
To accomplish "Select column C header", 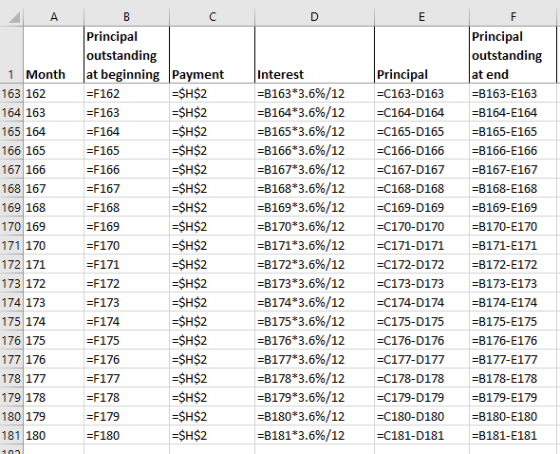I will click(212, 17).
